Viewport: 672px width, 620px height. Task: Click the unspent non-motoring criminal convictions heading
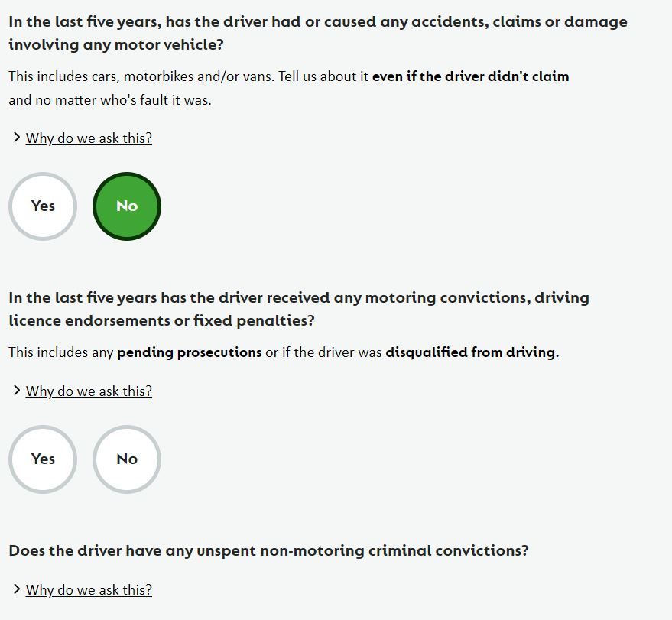coord(268,550)
